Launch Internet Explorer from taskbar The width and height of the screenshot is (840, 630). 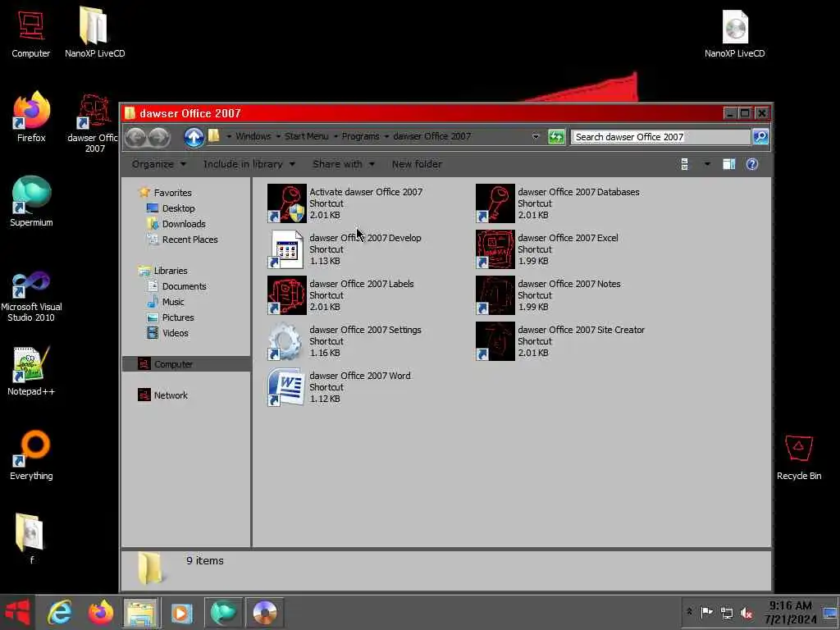pos(59,612)
